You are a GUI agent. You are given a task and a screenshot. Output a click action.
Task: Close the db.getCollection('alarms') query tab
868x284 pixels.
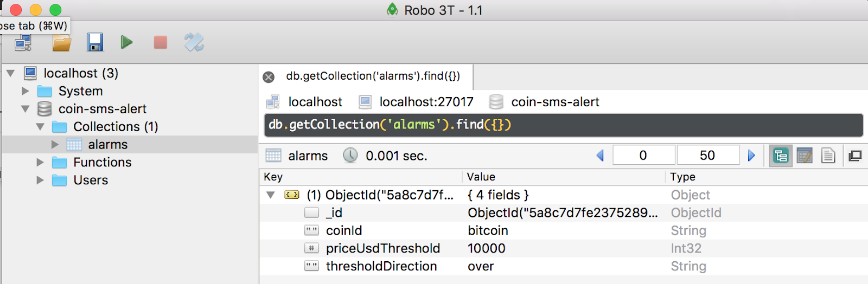point(269,77)
